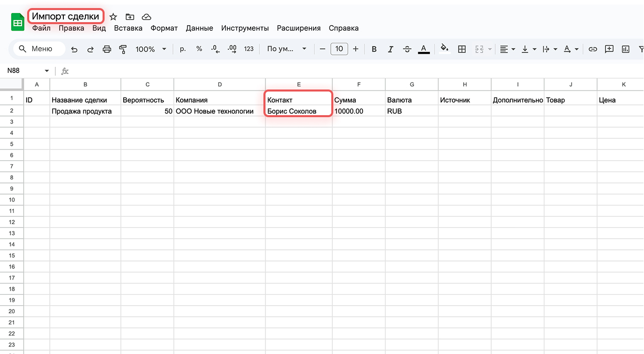Click the insert comment icon
Viewport: 644px width, 354px height.
(x=609, y=49)
